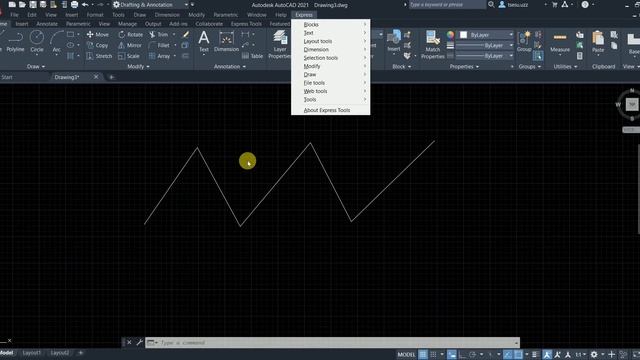Click the Array tool

point(160,56)
